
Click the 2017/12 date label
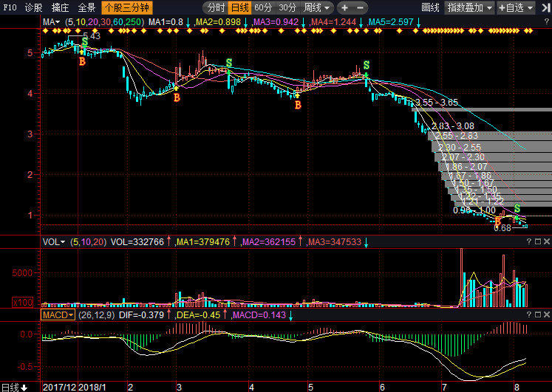tap(60, 387)
